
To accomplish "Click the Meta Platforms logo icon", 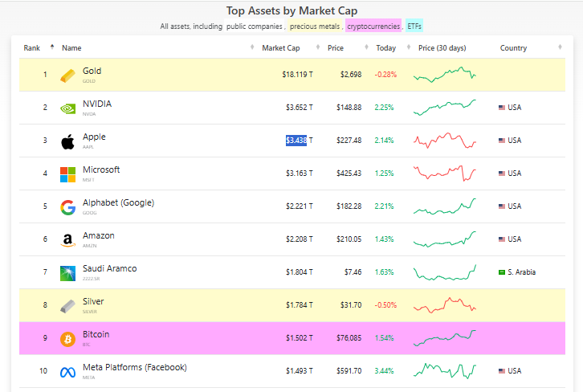I will click(68, 371).
